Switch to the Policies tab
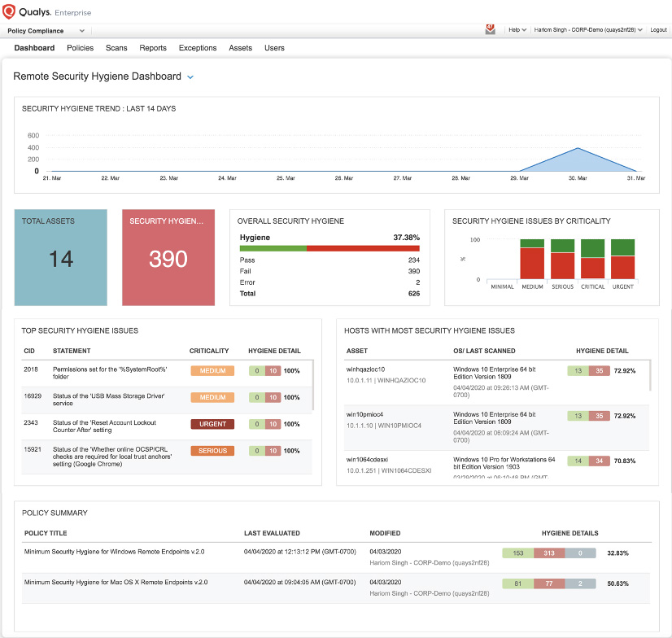Viewport: 672px width, 638px height. click(80, 48)
